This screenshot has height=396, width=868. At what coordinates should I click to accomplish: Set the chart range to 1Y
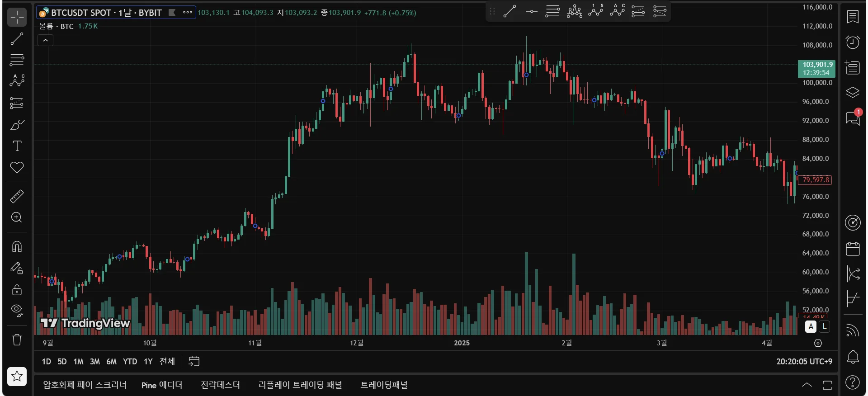pyautogui.click(x=148, y=362)
